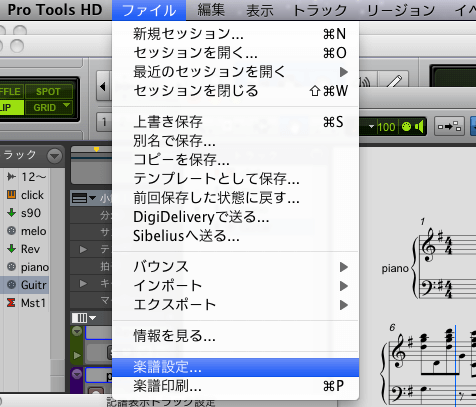Click 上書き保存 to save session
Viewport: 476px width, 407px height.
coord(235,122)
